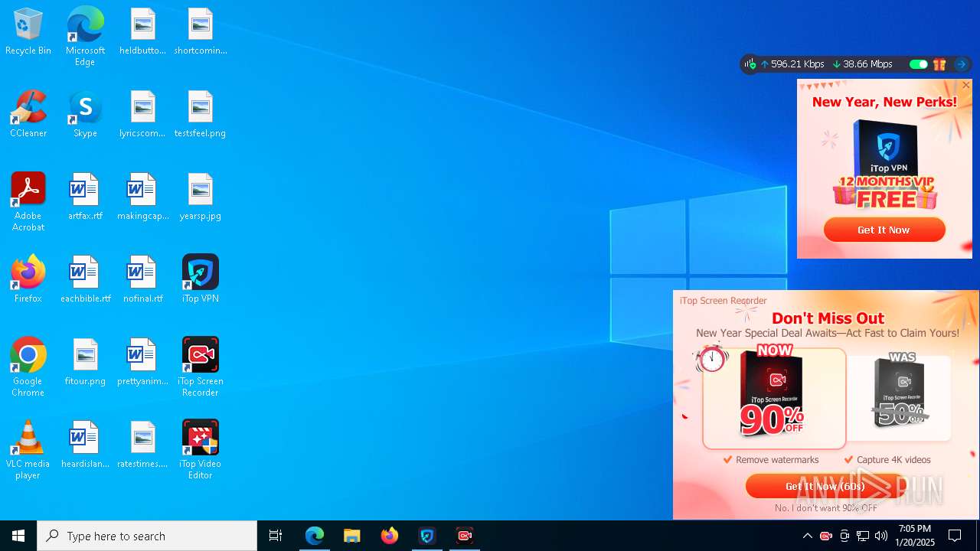Open the Windows Start menu
Image resolution: width=980 pixels, height=551 pixels.
[18, 536]
